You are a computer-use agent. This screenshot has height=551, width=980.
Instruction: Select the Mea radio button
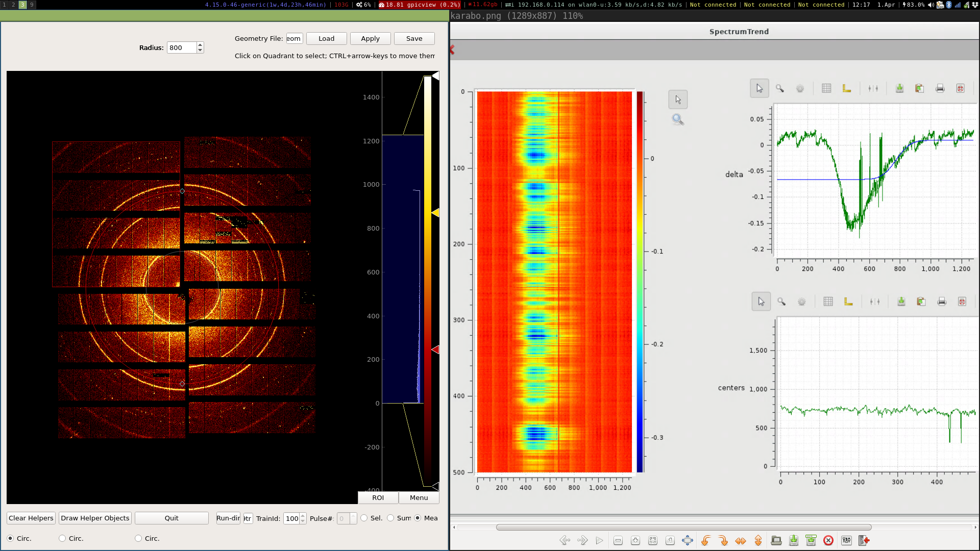(418, 518)
